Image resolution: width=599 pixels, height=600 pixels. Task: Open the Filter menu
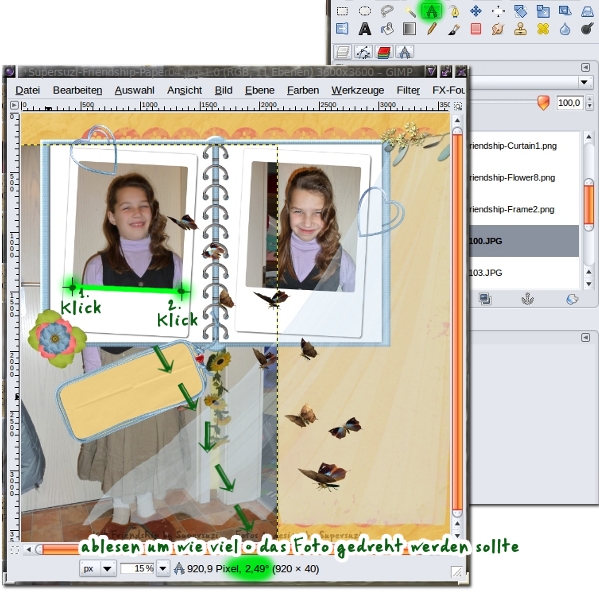point(408,90)
